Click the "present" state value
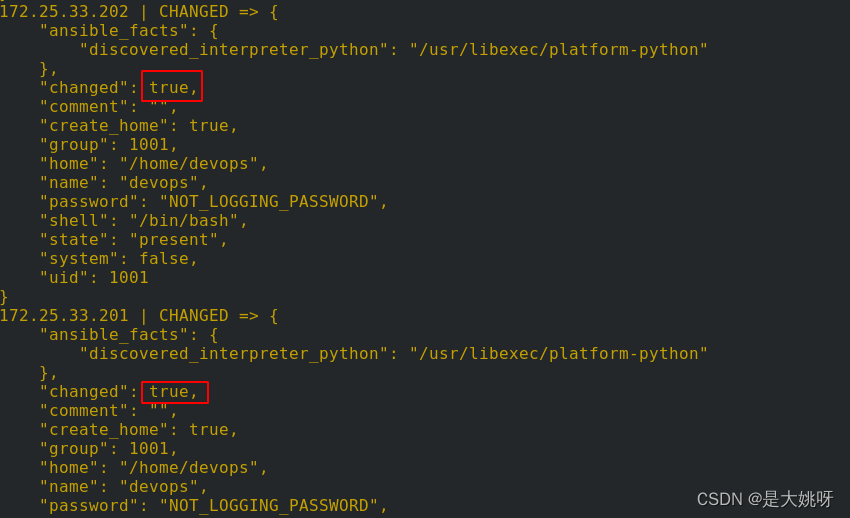The image size is (850, 518). (173, 239)
